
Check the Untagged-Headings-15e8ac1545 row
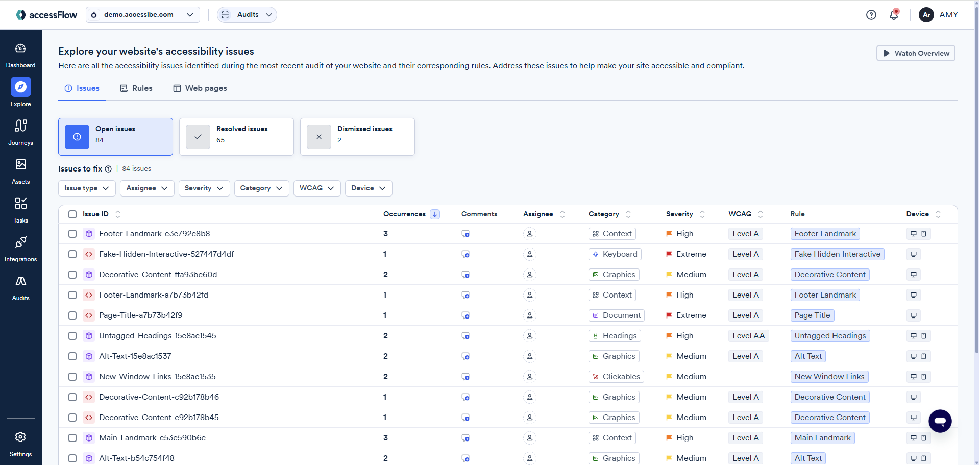click(72, 336)
